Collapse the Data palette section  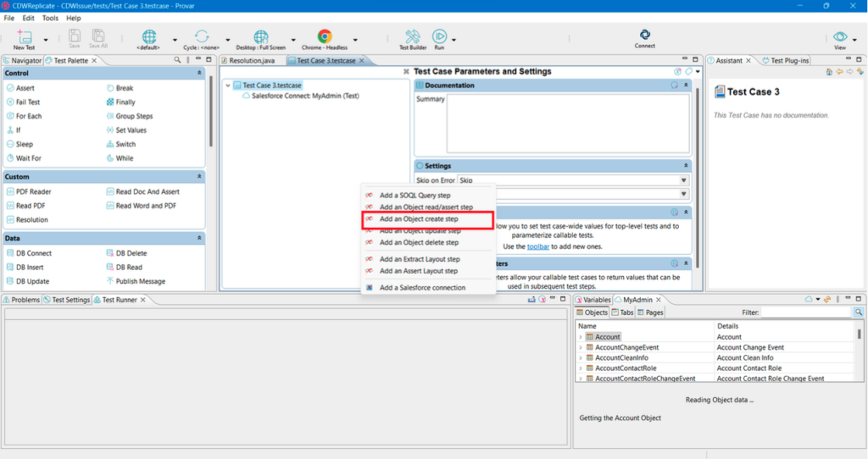[199, 238]
